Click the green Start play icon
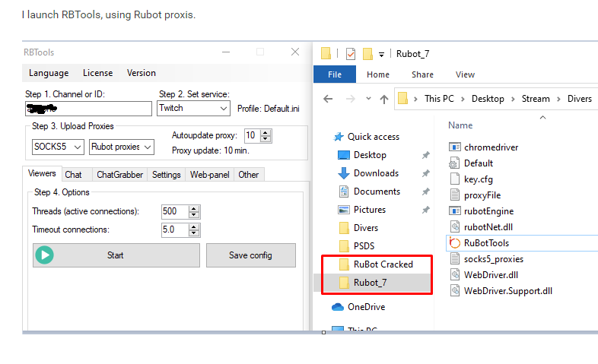The image size is (598, 364). tap(45, 255)
